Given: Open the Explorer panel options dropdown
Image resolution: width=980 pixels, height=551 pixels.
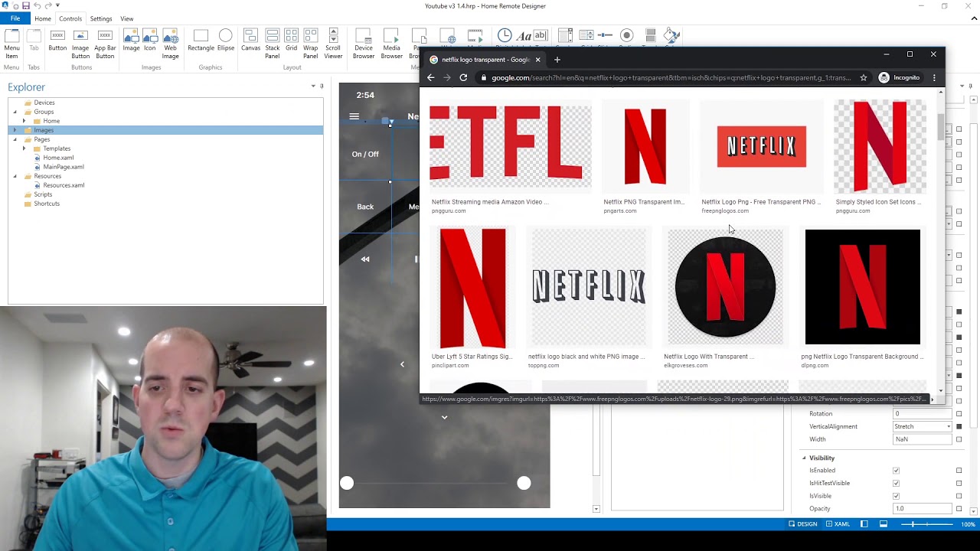Looking at the screenshot, I should click(313, 86).
